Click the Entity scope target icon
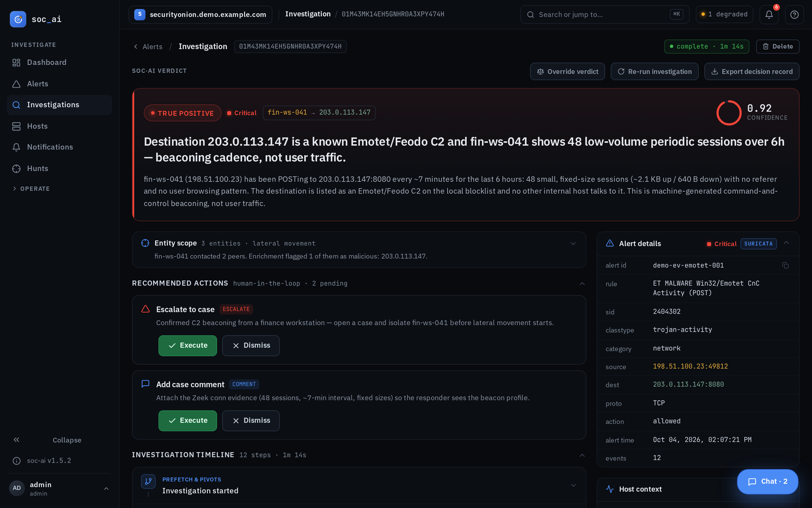This screenshot has height=508, width=812. (x=145, y=243)
